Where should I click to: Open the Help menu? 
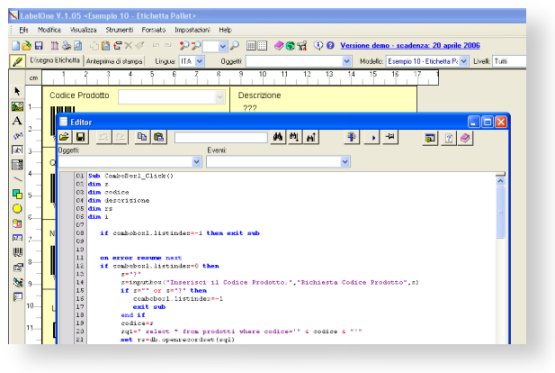pyautogui.click(x=225, y=30)
